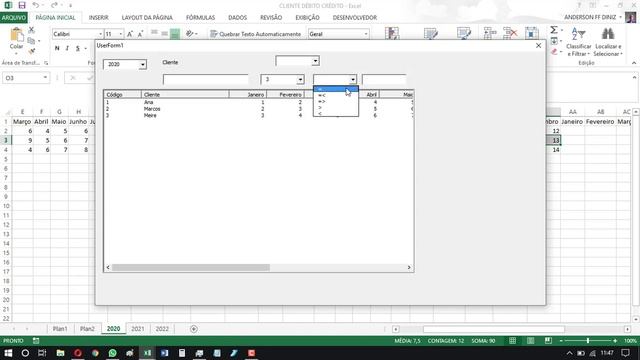The width and height of the screenshot is (640, 360).
Task: Click the highlighted bottom align icon
Action: 175,34
